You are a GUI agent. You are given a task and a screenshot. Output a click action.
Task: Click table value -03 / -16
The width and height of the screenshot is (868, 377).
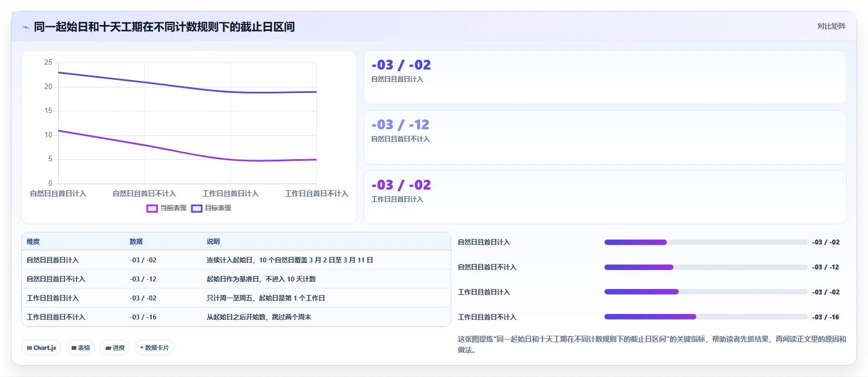143,317
